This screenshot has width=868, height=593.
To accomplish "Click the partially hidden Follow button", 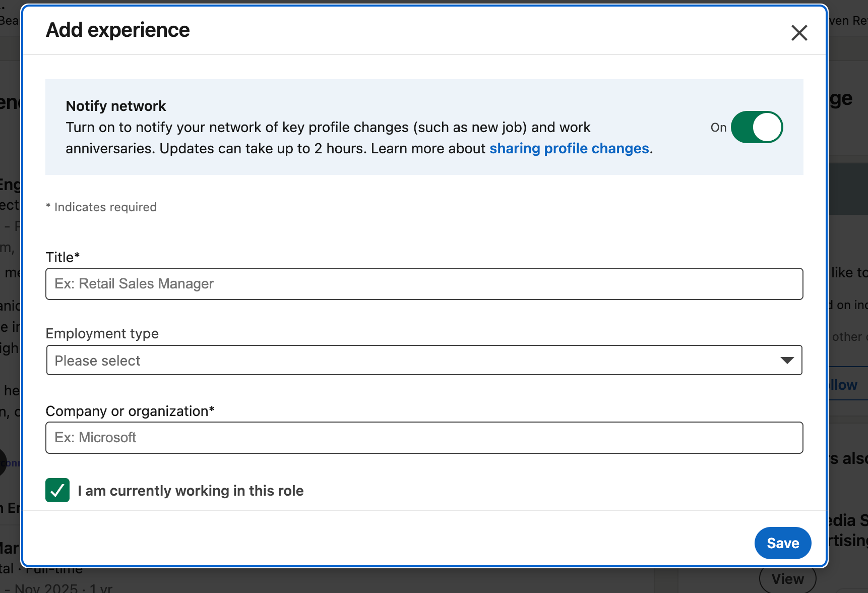I will (844, 385).
